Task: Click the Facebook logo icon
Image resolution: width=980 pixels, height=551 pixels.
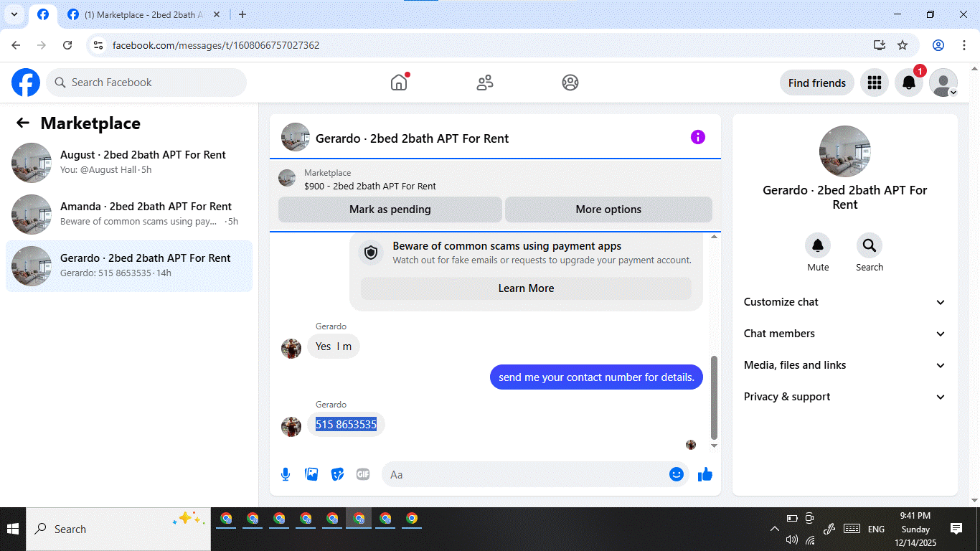Action: 26,83
